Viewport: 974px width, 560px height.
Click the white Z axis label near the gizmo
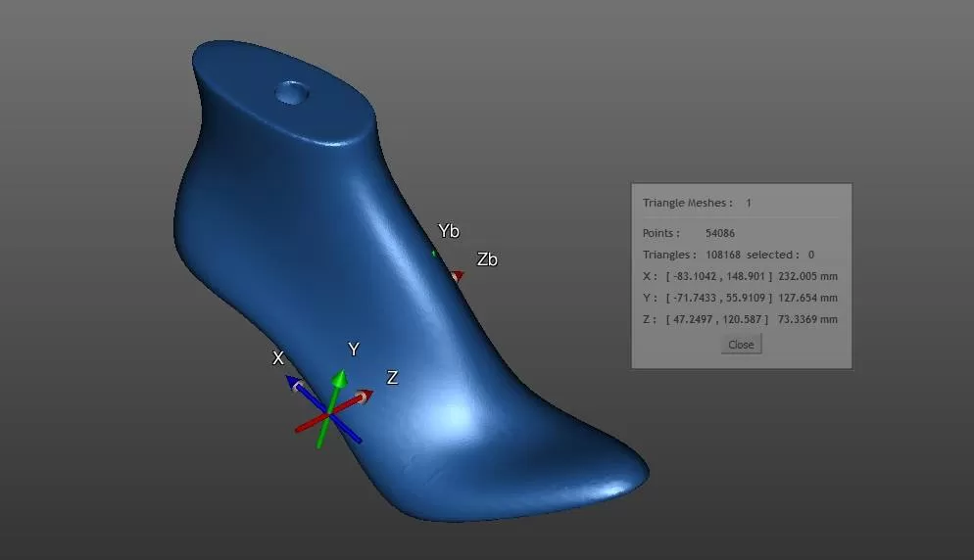(392, 378)
